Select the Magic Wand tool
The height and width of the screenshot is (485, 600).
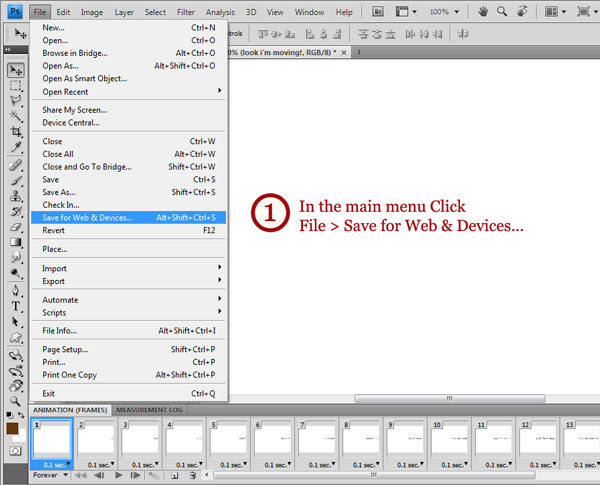tap(16, 116)
